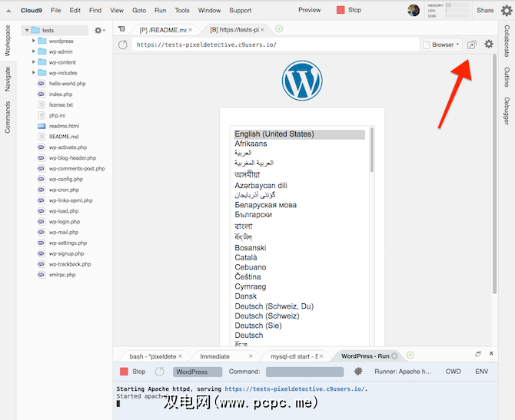Select Dansk in language list
The height and width of the screenshot is (420, 515).
click(x=245, y=296)
